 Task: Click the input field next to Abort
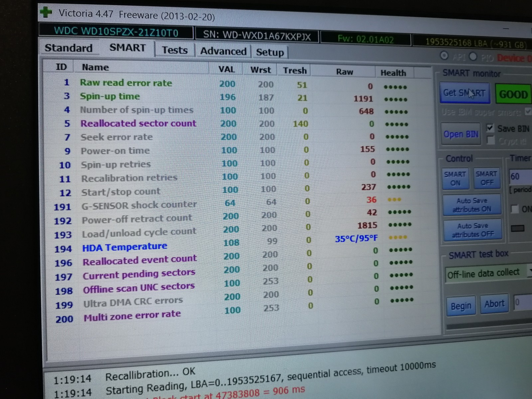point(523,303)
